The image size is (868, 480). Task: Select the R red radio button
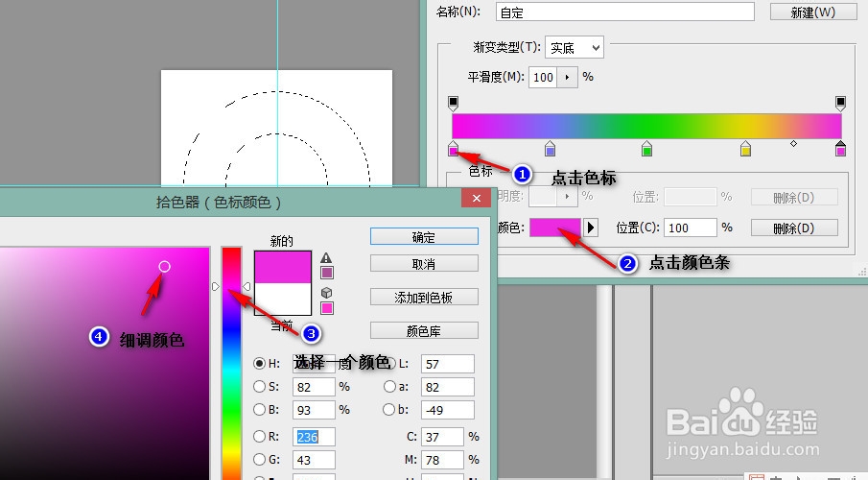click(259, 436)
